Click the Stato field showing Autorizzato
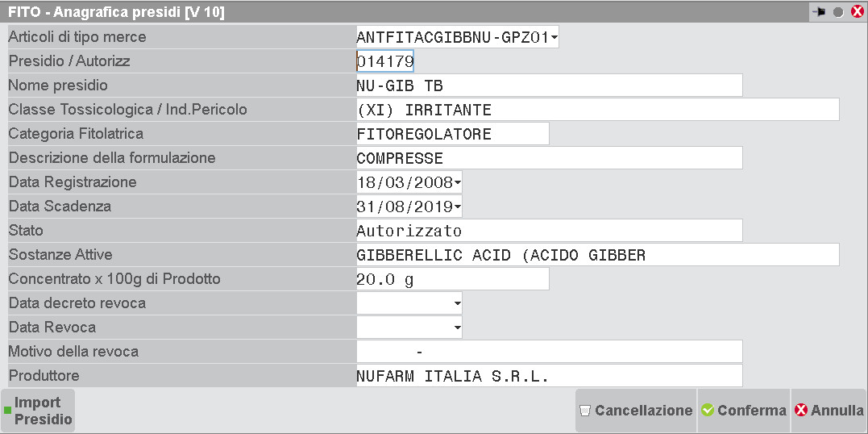Image resolution: width=868 pixels, height=434 pixels. pyautogui.click(x=548, y=231)
